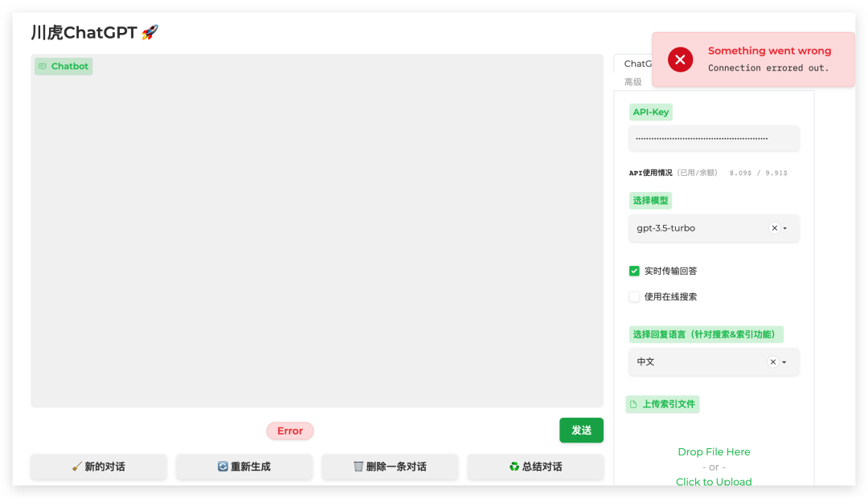Select the ChatGPT tab
The height and width of the screenshot is (498, 868).
[641, 63]
